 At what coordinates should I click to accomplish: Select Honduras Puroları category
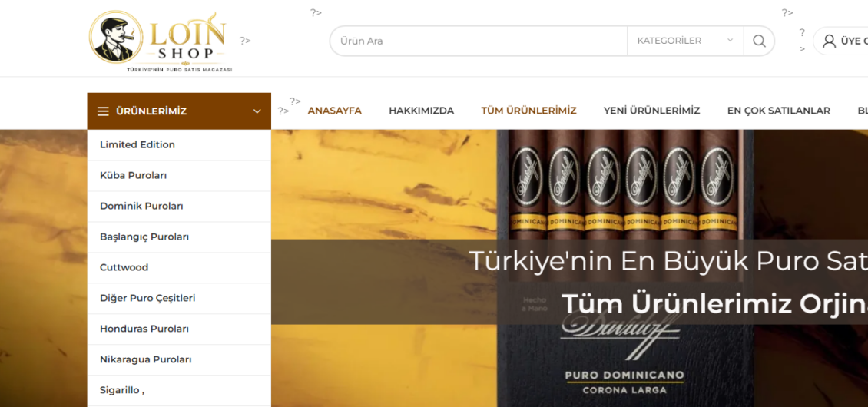179,329
